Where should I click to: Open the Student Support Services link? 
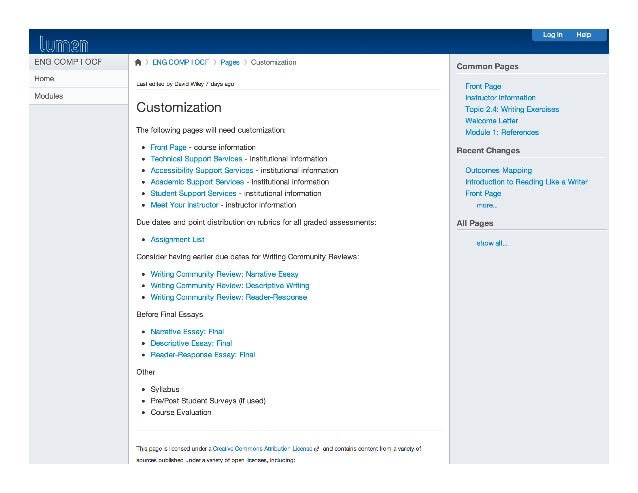[x=193, y=193]
